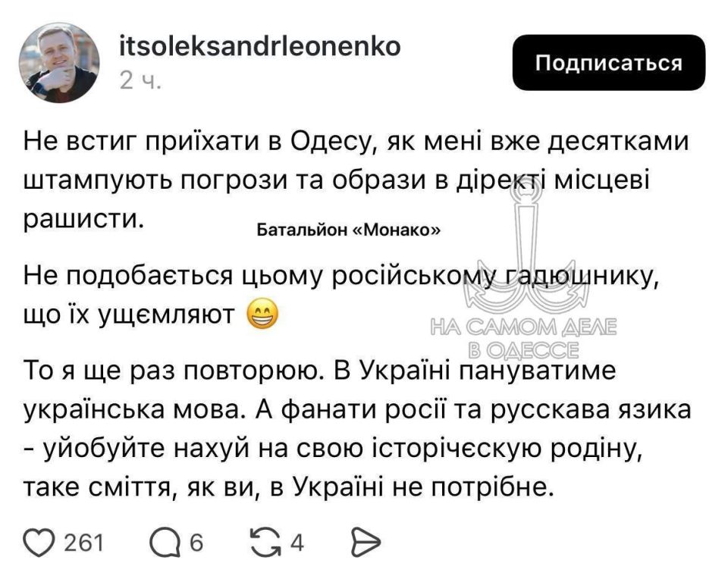Click the "2 ч." post timestamp
The image size is (728, 573).
pyautogui.click(x=140, y=81)
